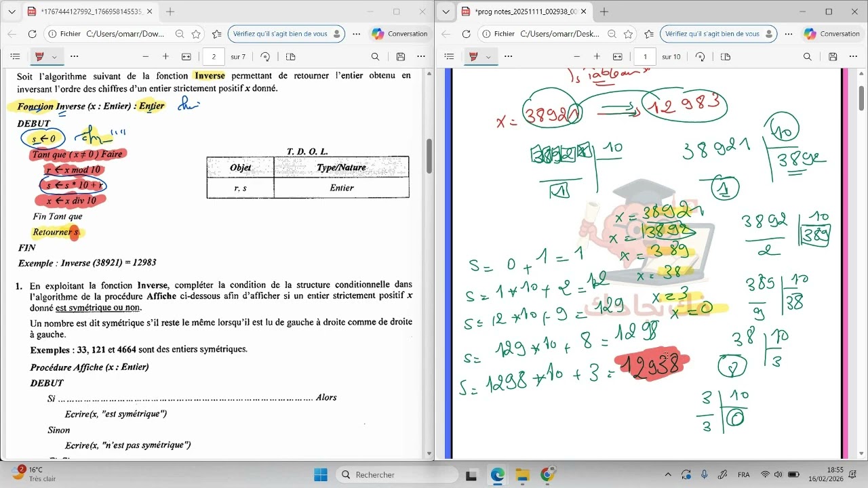Viewport: 868px width, 488px height.
Task: Search within left PDF document
Action: (375, 57)
